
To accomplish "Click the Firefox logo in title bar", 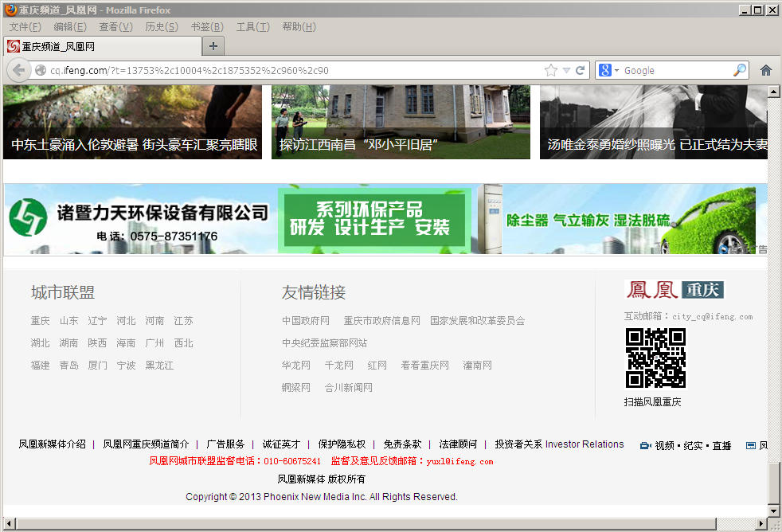I will 10,10.
